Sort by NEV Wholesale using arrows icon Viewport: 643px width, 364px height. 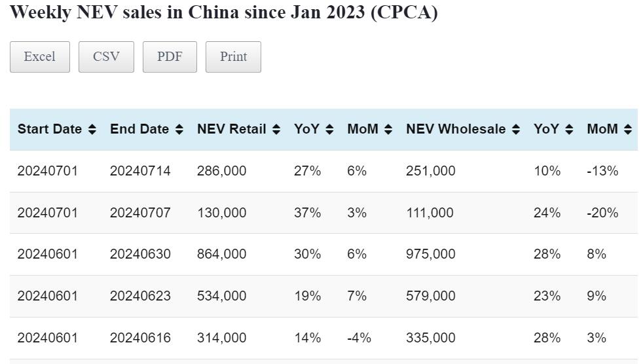(516, 130)
